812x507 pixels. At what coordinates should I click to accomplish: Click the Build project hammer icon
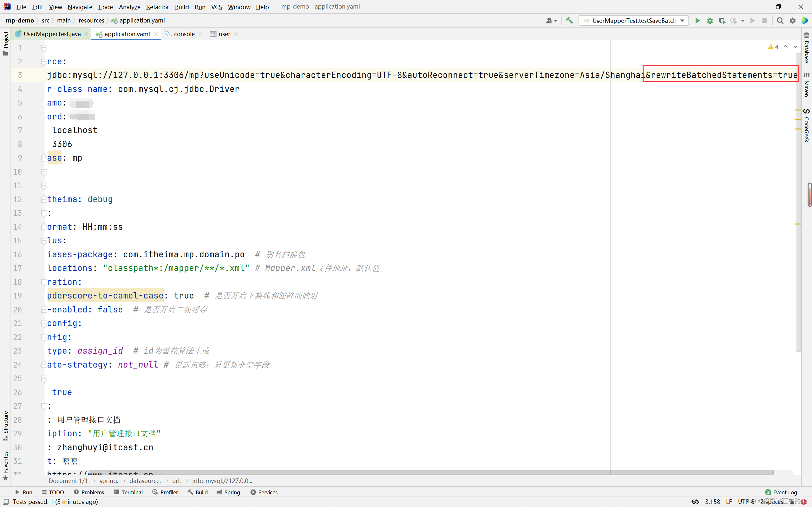[x=569, y=21]
